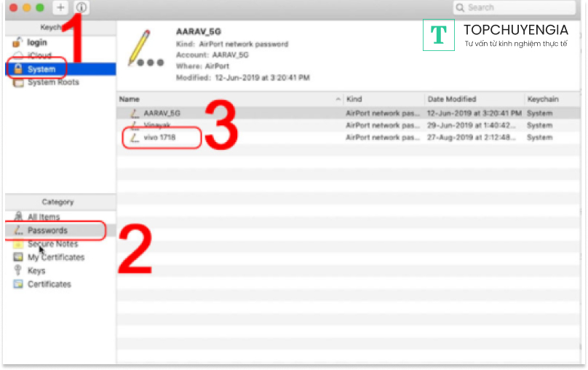Screen dimensions: 588x370
Task: Sort list by Kind column header
Action: [x=382, y=98]
